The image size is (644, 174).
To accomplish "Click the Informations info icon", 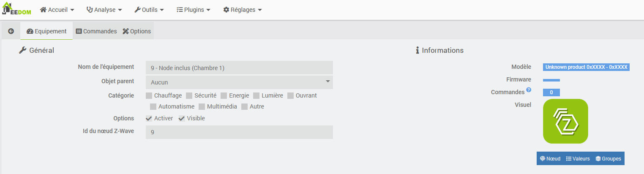I will coord(417,50).
